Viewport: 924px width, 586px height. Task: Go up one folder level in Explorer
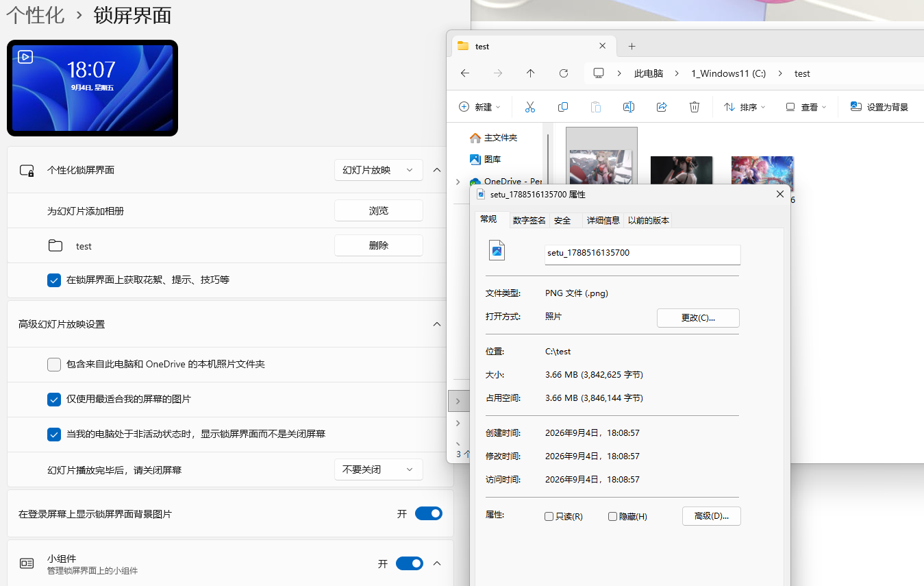531,73
